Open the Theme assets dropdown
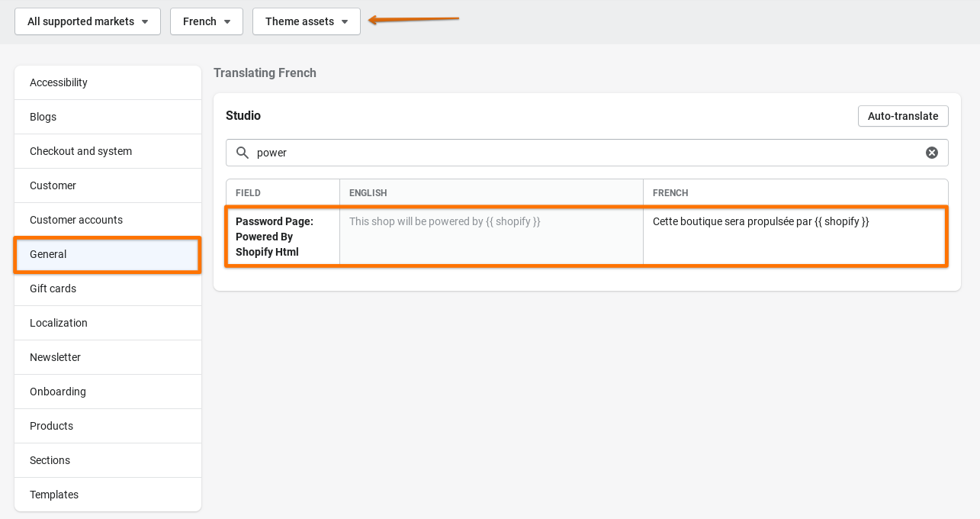This screenshot has height=519, width=980. pyautogui.click(x=307, y=21)
